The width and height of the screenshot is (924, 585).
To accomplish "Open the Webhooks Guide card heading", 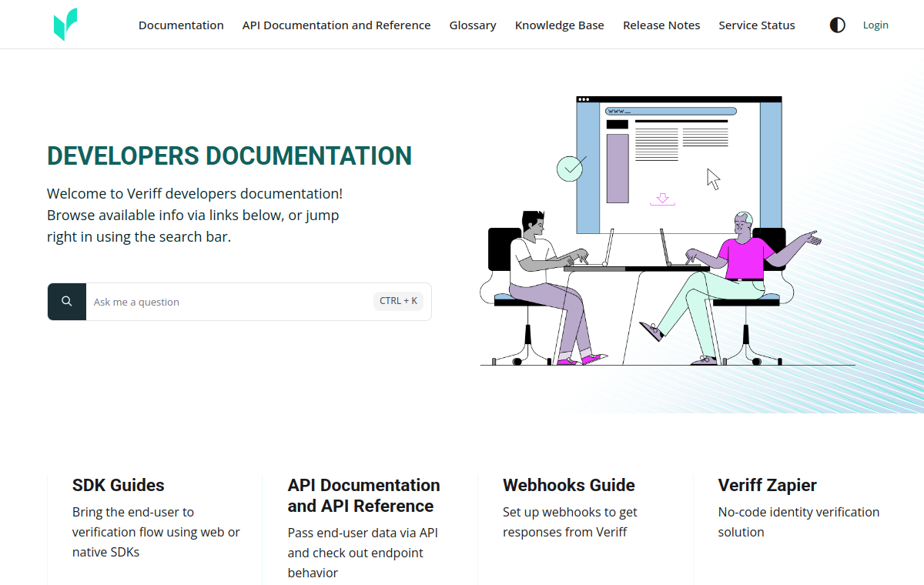I will [569, 485].
